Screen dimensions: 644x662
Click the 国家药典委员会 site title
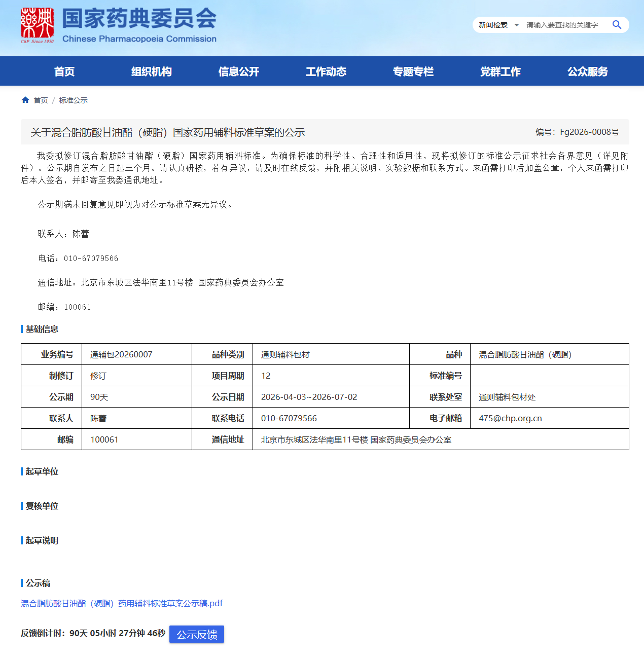point(139,19)
